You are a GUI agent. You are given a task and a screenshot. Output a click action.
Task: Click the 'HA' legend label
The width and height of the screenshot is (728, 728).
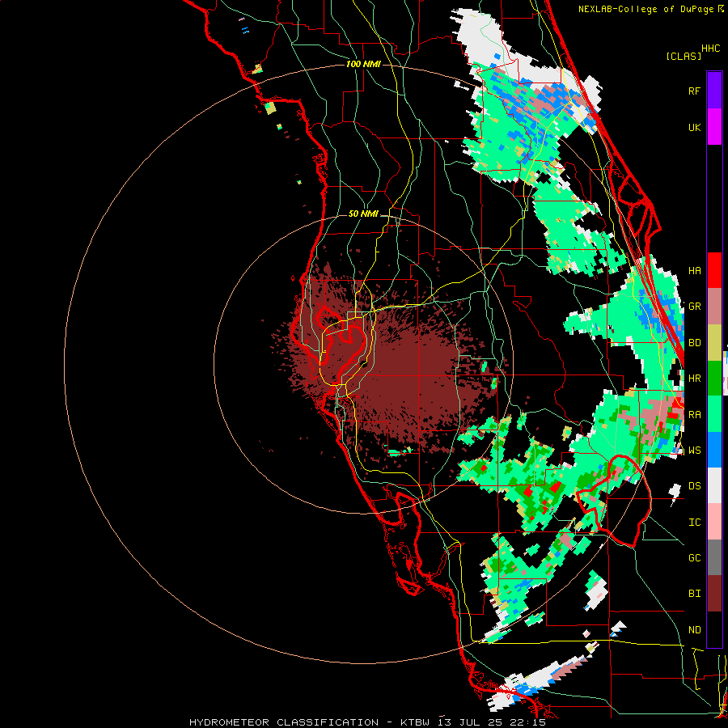tap(694, 270)
